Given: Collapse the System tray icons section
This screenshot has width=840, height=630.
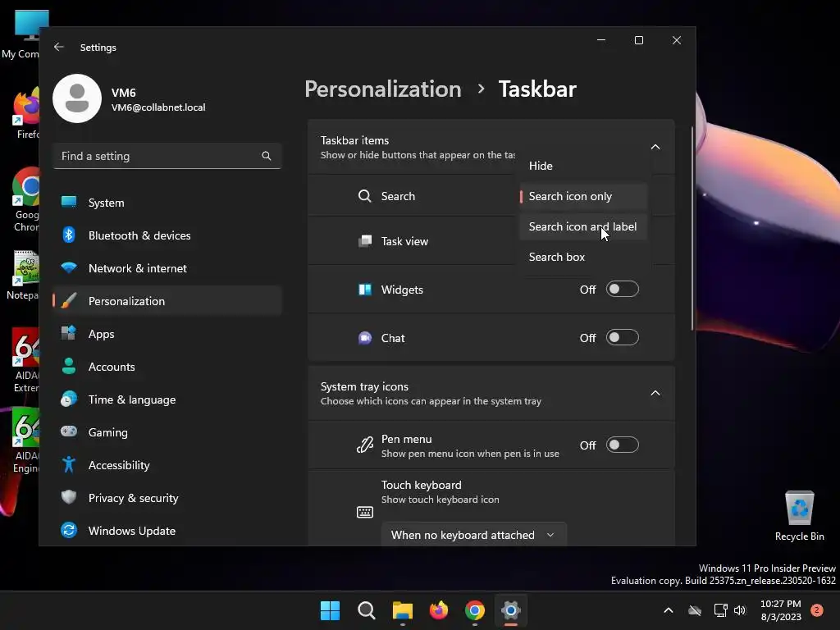Looking at the screenshot, I should (655, 393).
